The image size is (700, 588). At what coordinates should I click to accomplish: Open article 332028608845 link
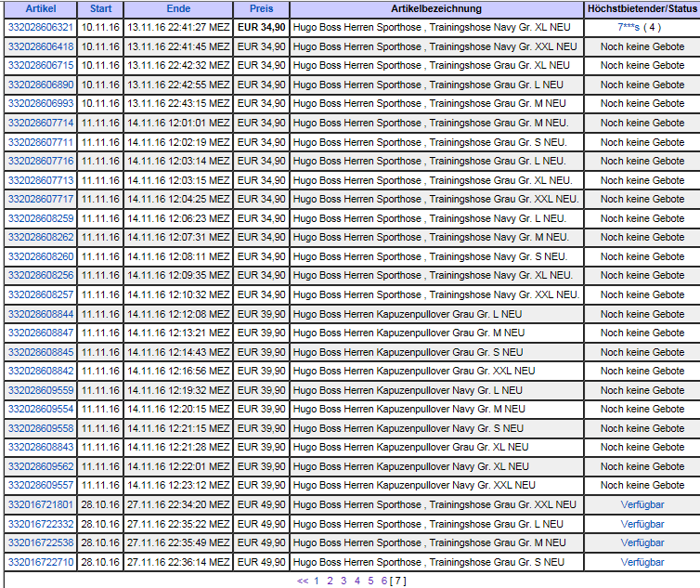point(41,352)
